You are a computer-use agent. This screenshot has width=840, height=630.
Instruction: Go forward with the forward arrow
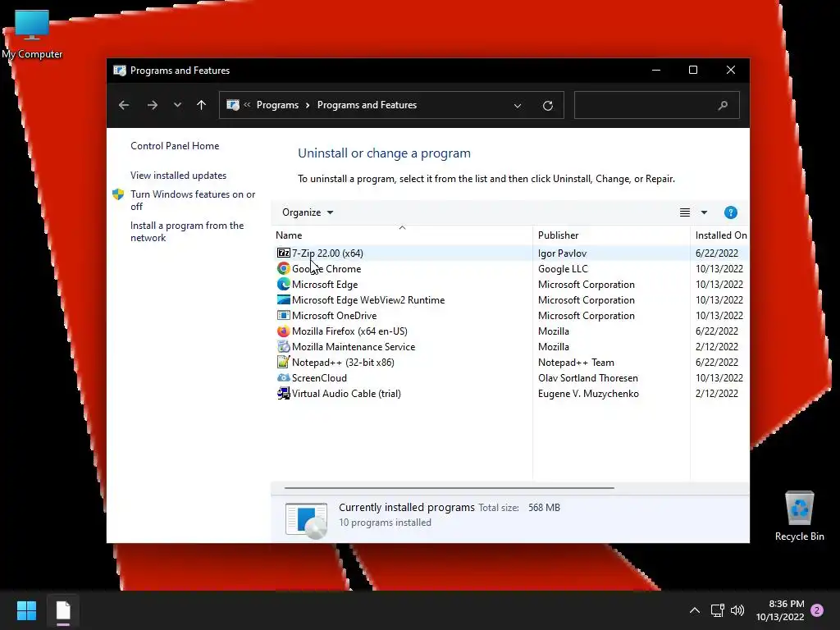coord(152,105)
